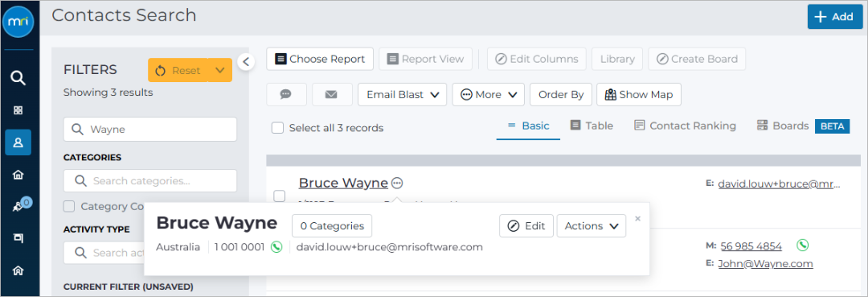This screenshot has height=297, width=868.
Task: Open the search icon in left sidebar
Action: point(18,78)
